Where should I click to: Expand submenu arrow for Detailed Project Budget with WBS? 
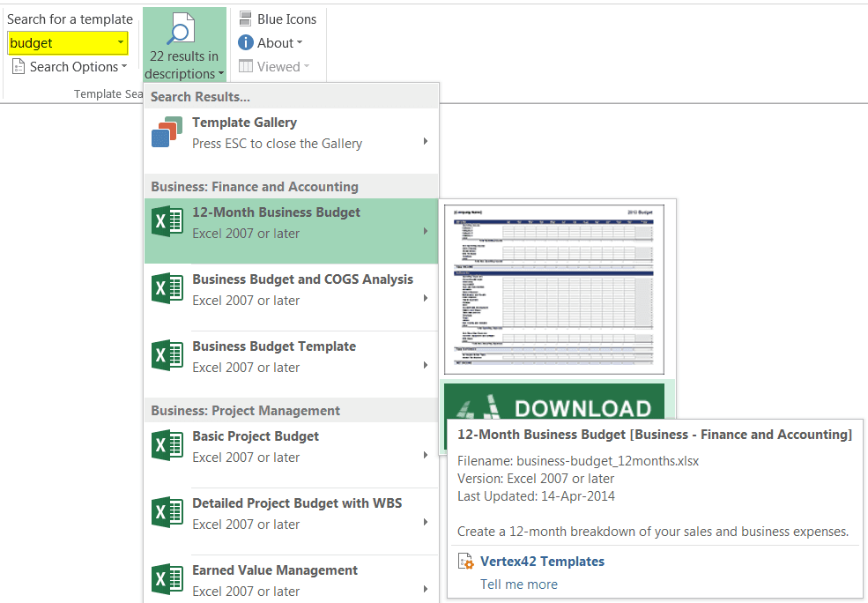[425, 522]
